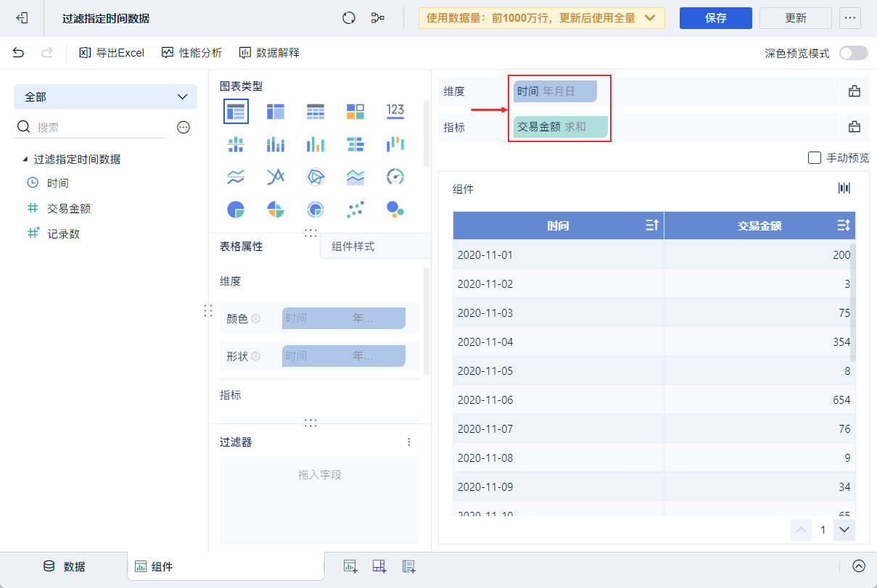Select the partitioned column chart type
This screenshot has width=877, height=588.
click(236, 144)
